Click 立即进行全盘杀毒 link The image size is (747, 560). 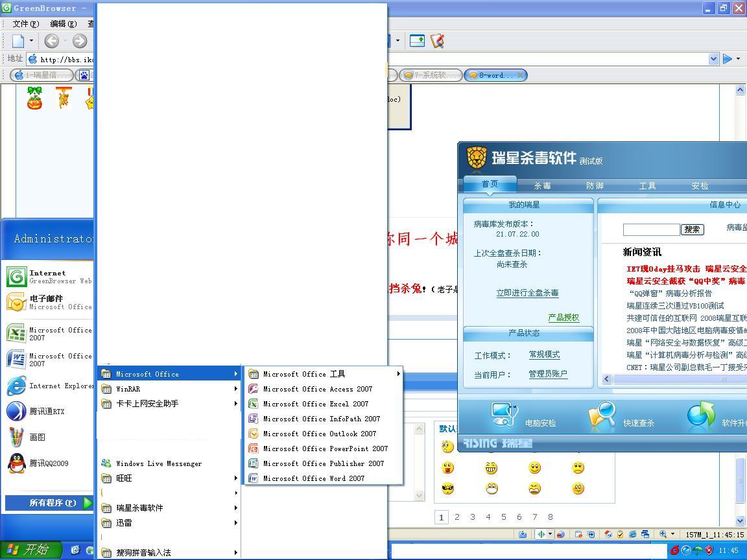coord(527,293)
